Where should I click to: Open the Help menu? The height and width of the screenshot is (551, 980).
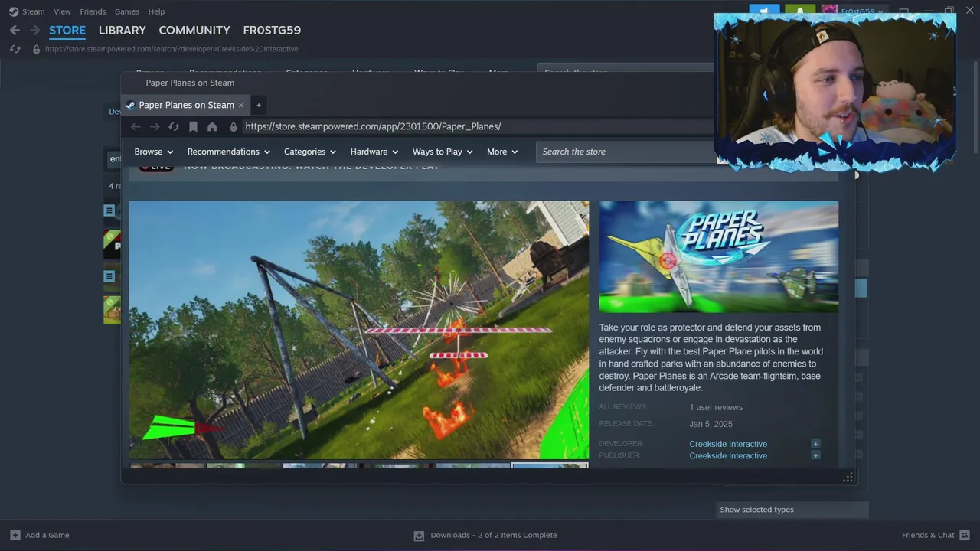[x=156, y=11]
